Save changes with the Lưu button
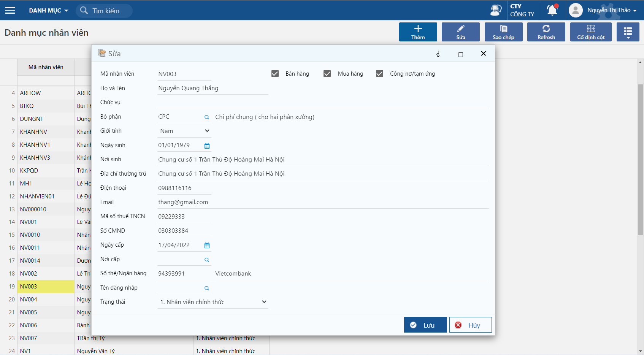644x355 pixels. 425,325
